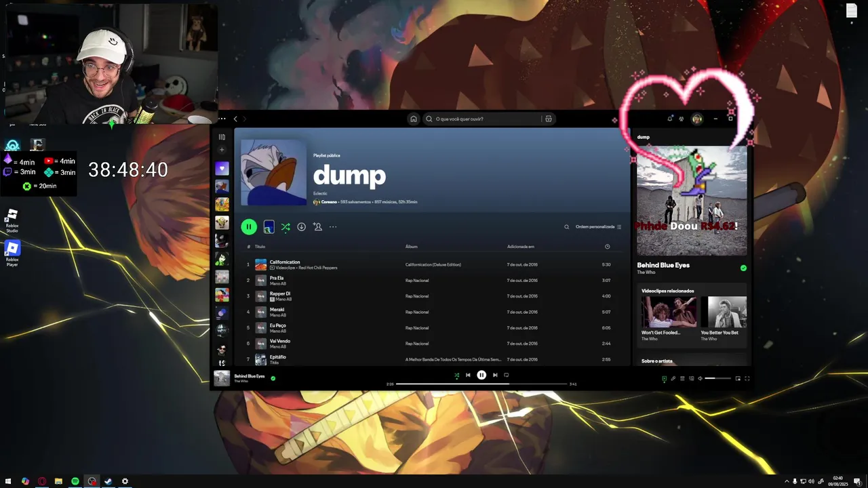Sort by duration clock icon
868x488 pixels.
pyautogui.click(x=607, y=247)
